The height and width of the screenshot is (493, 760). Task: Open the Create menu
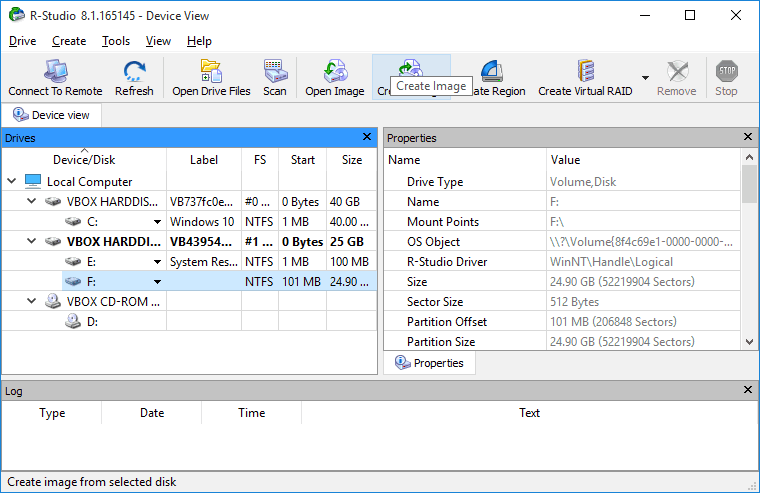(69, 41)
